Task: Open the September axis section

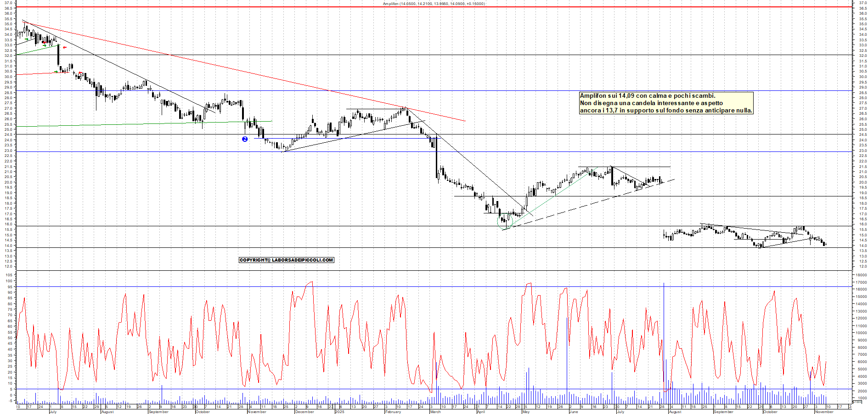Action: click(x=158, y=412)
